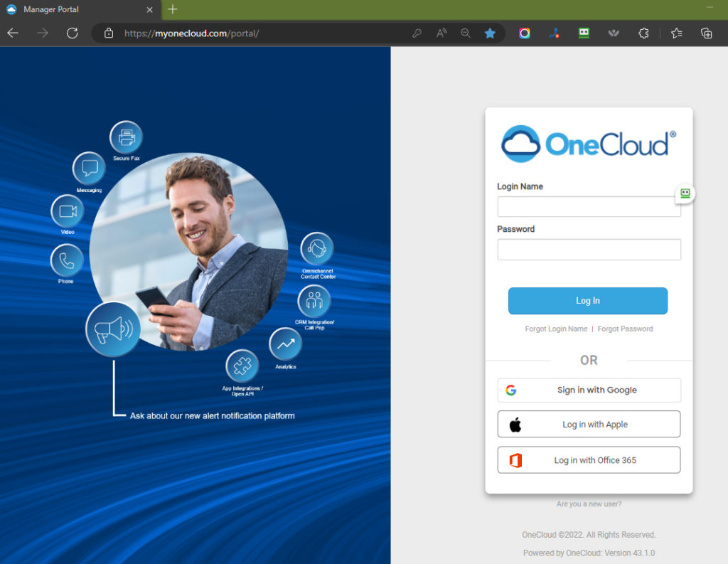Click the blue Log In button

[588, 301]
